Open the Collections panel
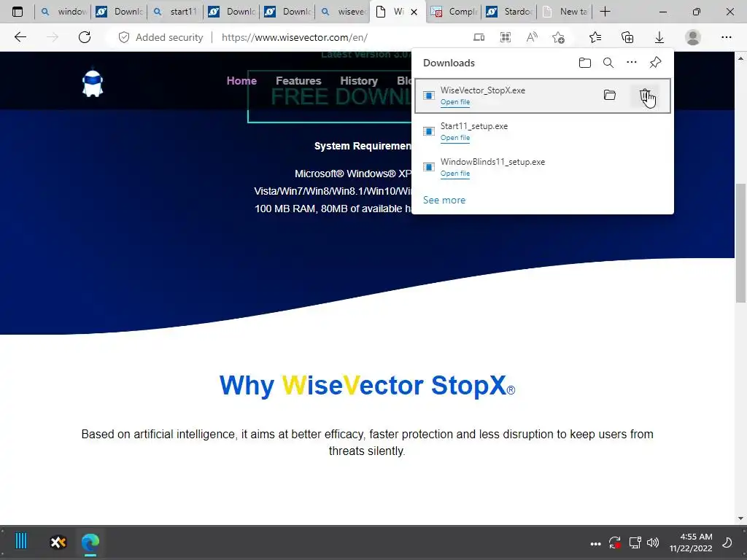 [x=627, y=37]
